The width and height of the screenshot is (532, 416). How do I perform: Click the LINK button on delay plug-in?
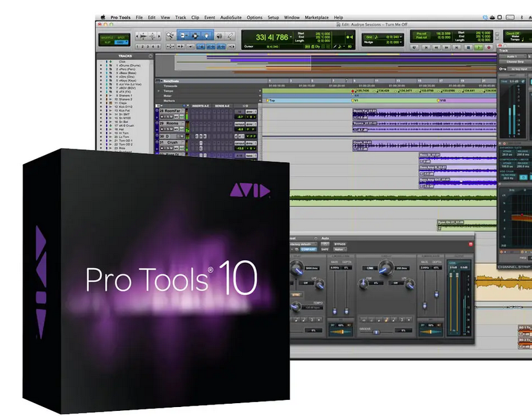tap(370, 268)
